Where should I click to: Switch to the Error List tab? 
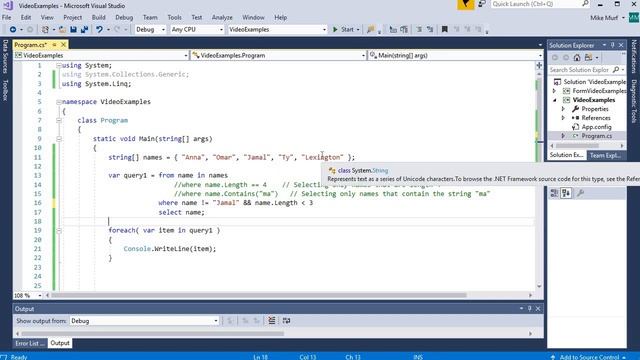tap(30, 343)
